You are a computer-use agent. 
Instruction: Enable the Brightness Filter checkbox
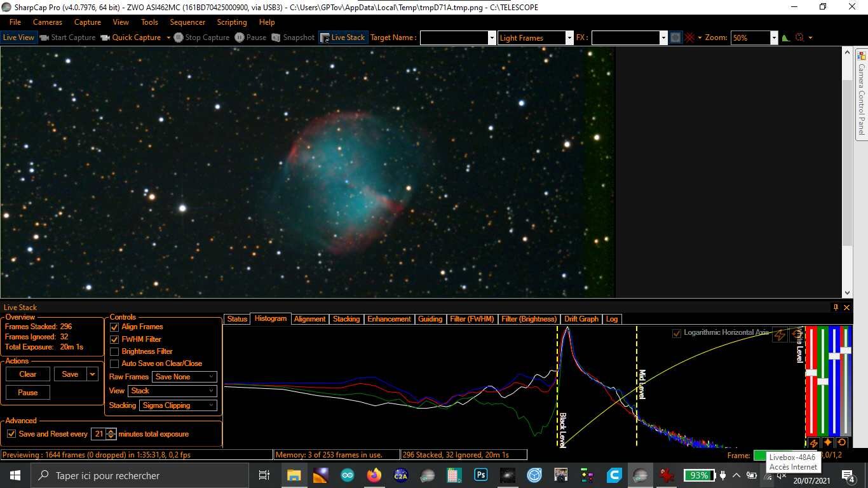coord(114,351)
